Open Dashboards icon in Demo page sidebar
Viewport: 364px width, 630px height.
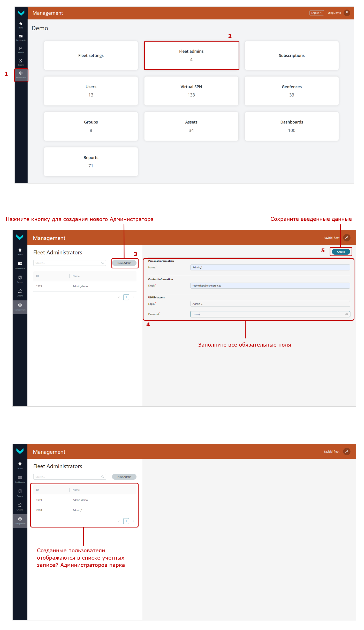21,36
